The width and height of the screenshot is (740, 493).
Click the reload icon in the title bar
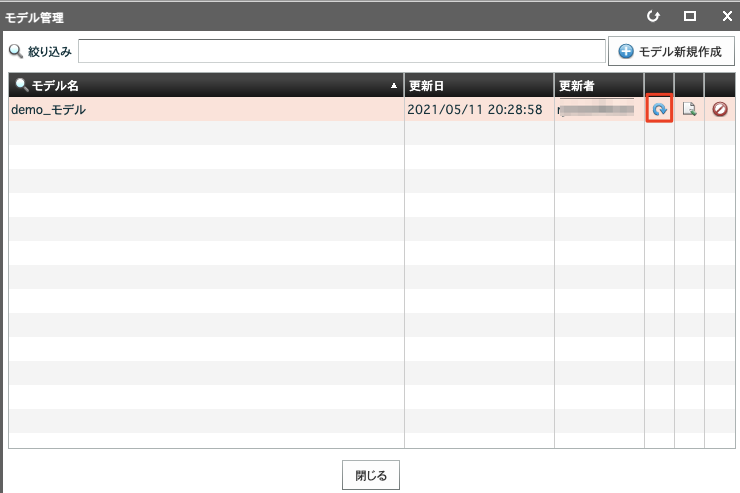653,16
